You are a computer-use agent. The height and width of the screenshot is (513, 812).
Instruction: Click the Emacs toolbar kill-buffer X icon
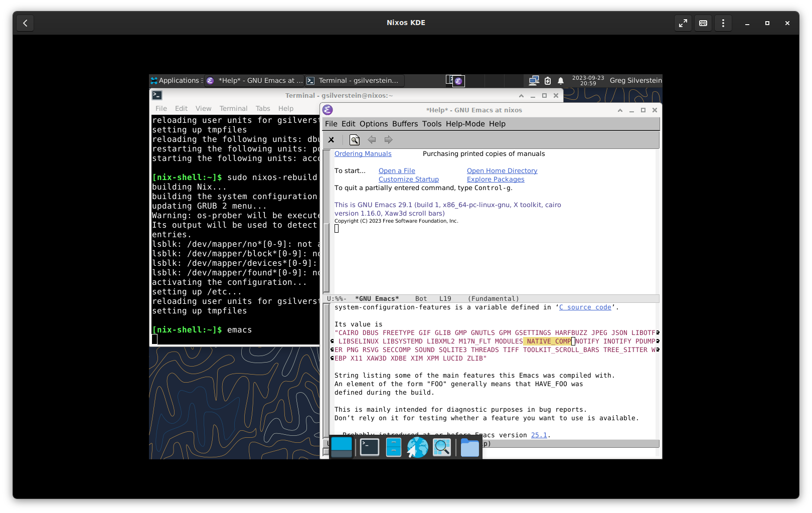pos(331,140)
